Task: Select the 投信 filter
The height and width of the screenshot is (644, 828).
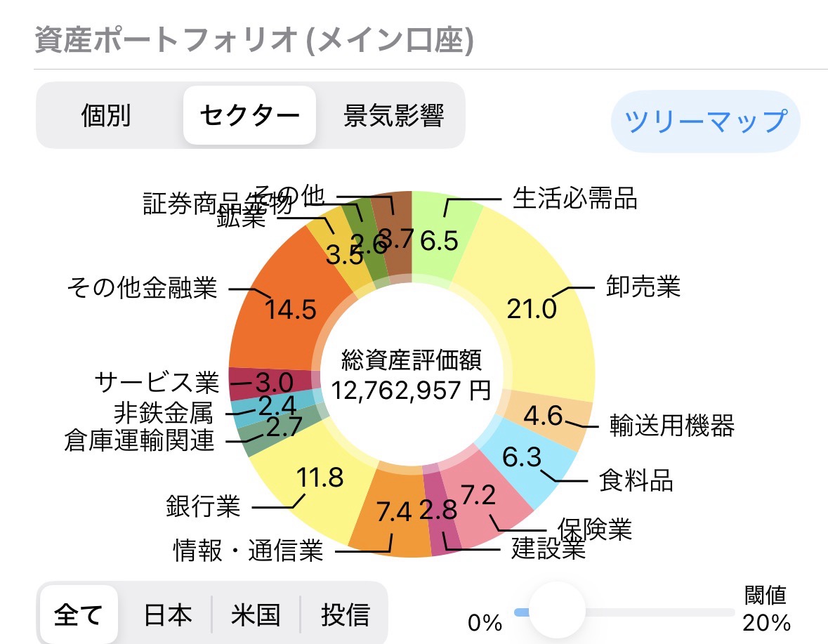Action: coord(345,615)
